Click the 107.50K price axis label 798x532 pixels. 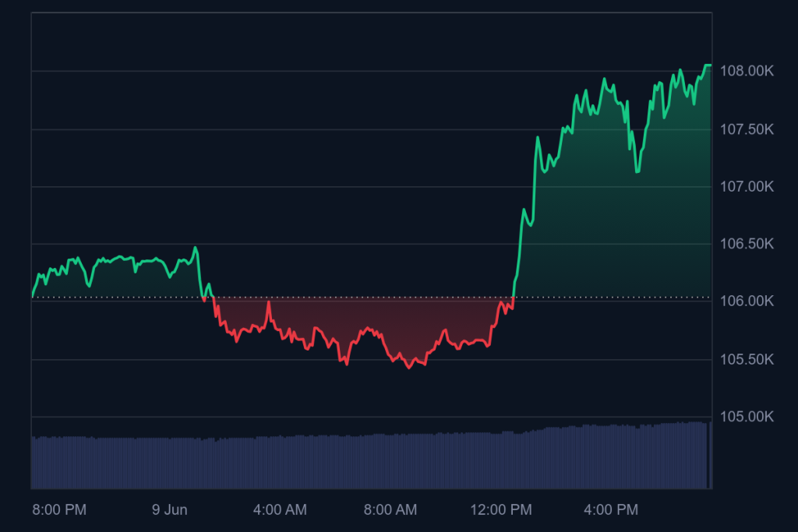pos(746,129)
